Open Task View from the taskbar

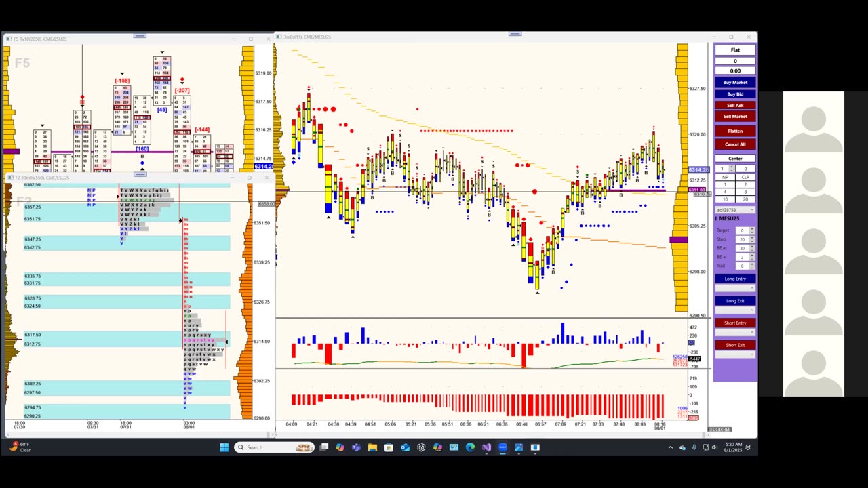(x=324, y=447)
